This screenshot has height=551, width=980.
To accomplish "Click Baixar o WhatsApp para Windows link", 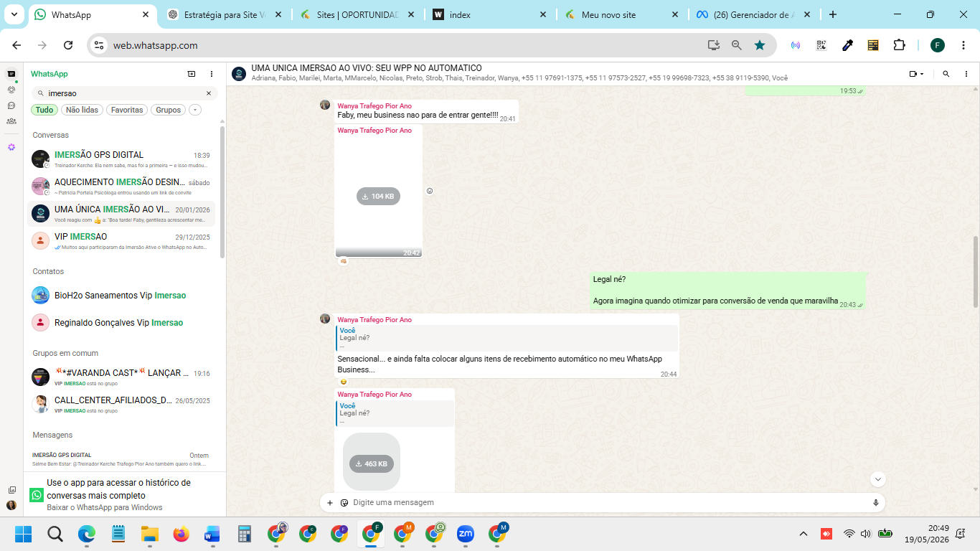I will coord(105,507).
